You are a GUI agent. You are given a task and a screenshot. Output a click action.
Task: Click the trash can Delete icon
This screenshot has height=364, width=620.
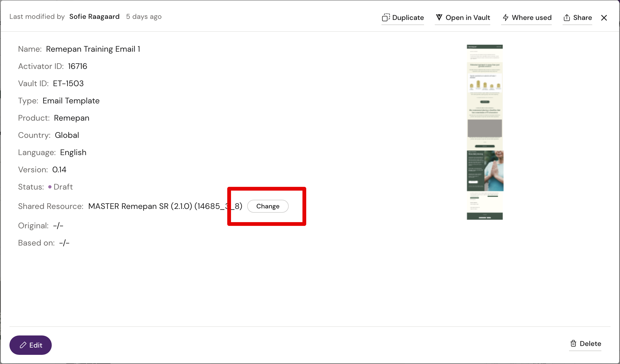[573, 344]
